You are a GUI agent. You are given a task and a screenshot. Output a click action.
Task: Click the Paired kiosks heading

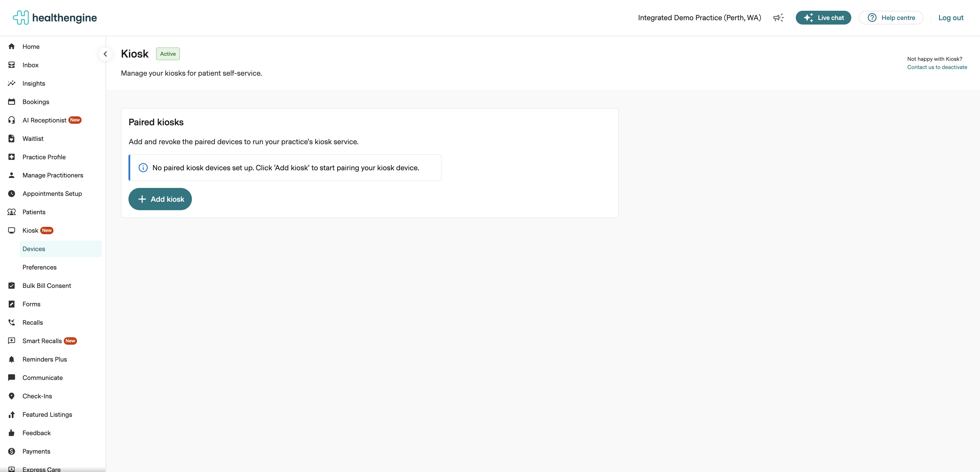click(x=156, y=122)
